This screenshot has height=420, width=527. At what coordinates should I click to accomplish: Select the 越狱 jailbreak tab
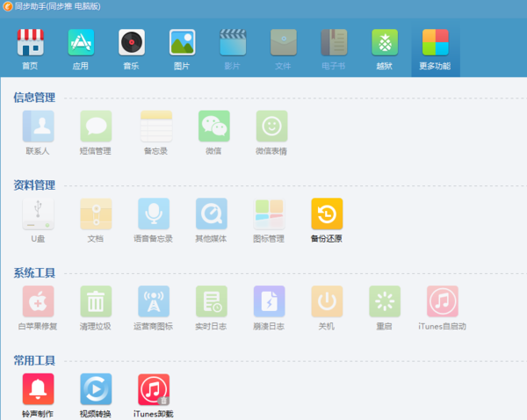tap(385, 49)
